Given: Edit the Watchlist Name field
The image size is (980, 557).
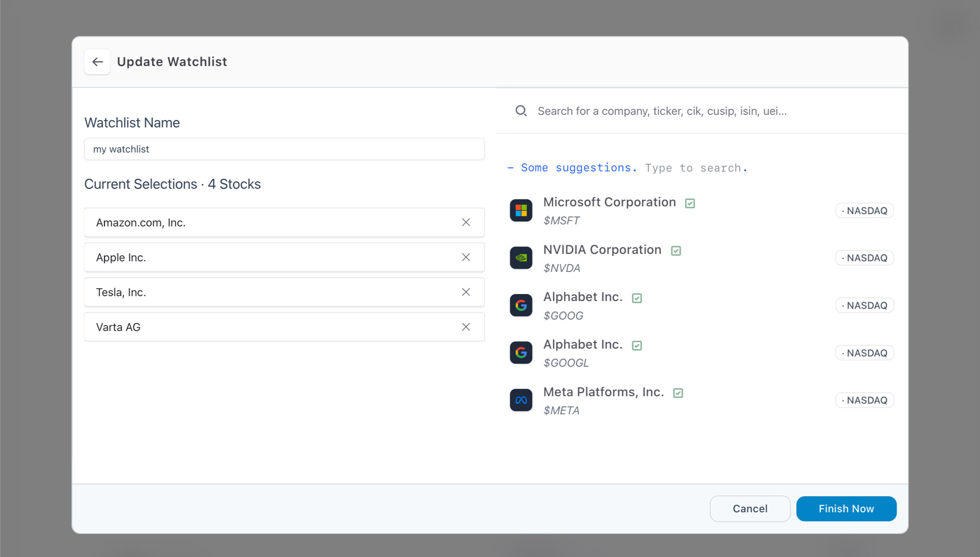Looking at the screenshot, I should (x=284, y=149).
